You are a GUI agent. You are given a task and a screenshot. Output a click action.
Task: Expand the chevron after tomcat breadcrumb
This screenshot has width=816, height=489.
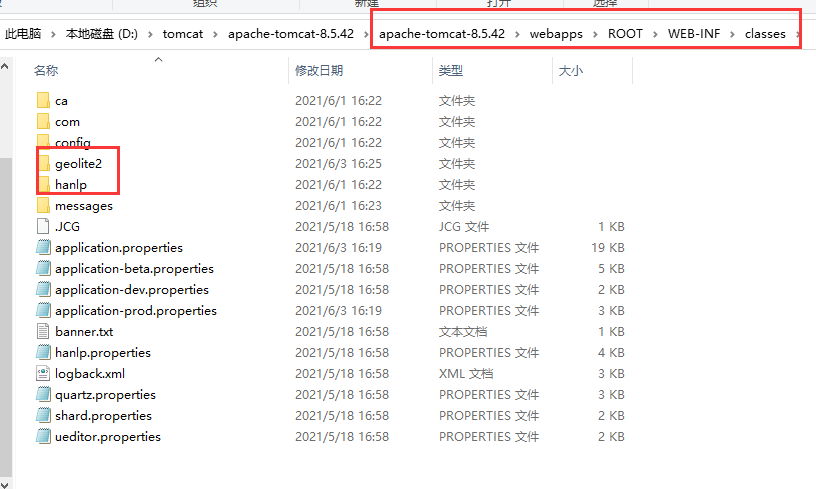tap(215, 34)
